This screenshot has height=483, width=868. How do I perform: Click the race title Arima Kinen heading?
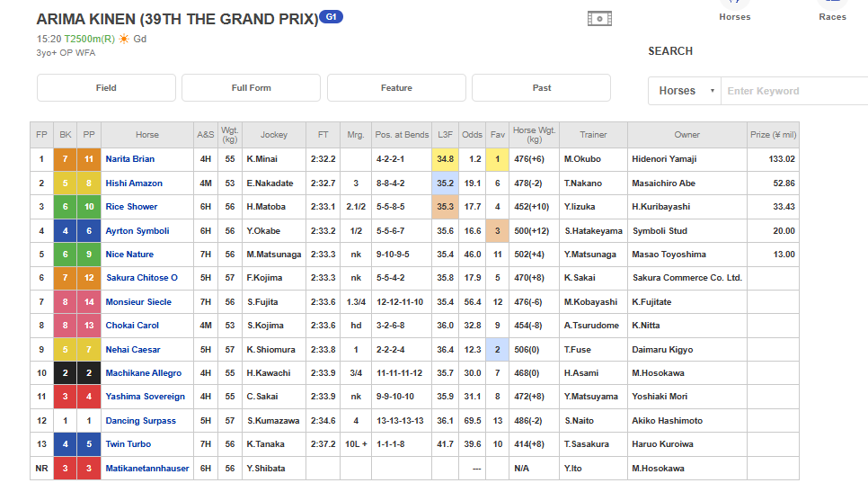pos(177,20)
